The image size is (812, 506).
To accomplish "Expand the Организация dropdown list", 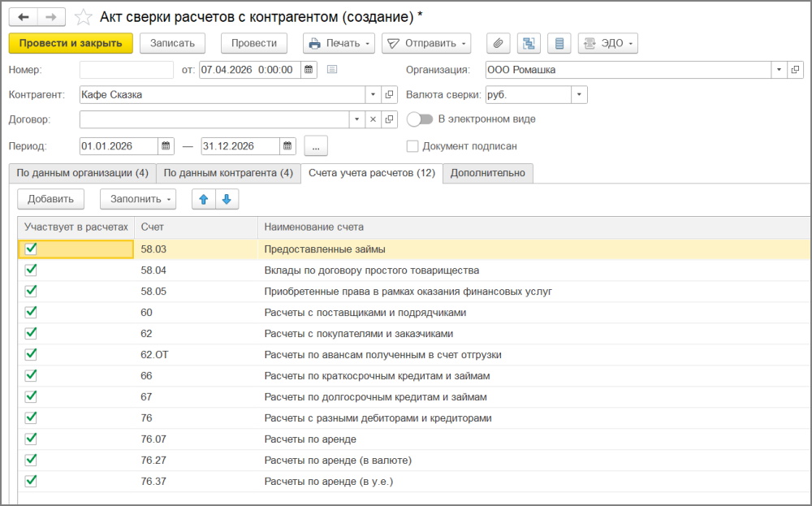I will 779,70.
